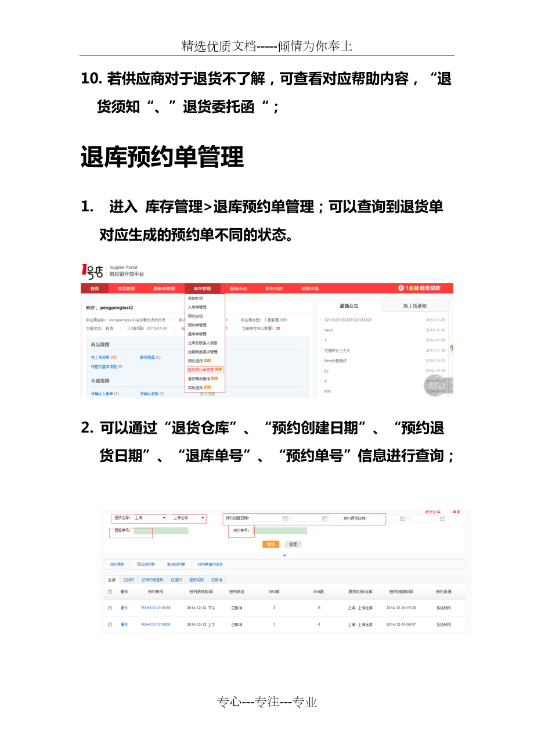Click 操作 link in row RSH6141210018
The width and height of the screenshot is (534, 756).
(124, 608)
